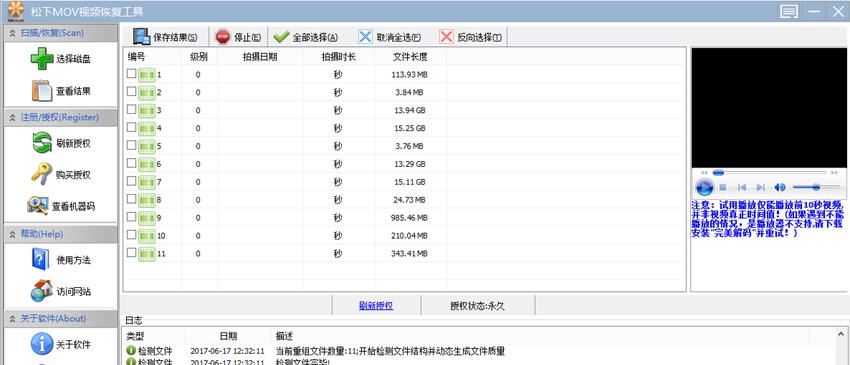
Task: Skip to previous track in player
Action: coord(742,188)
